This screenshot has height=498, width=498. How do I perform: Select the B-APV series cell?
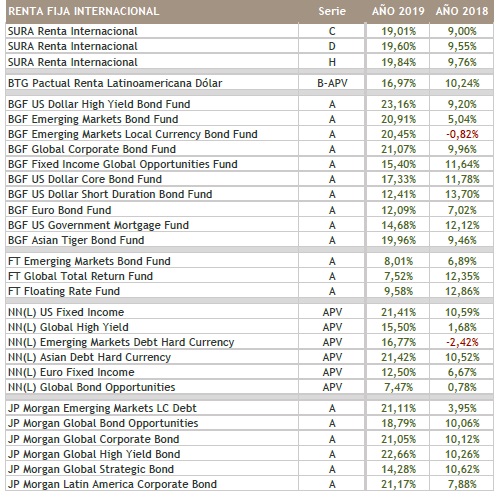click(332, 83)
